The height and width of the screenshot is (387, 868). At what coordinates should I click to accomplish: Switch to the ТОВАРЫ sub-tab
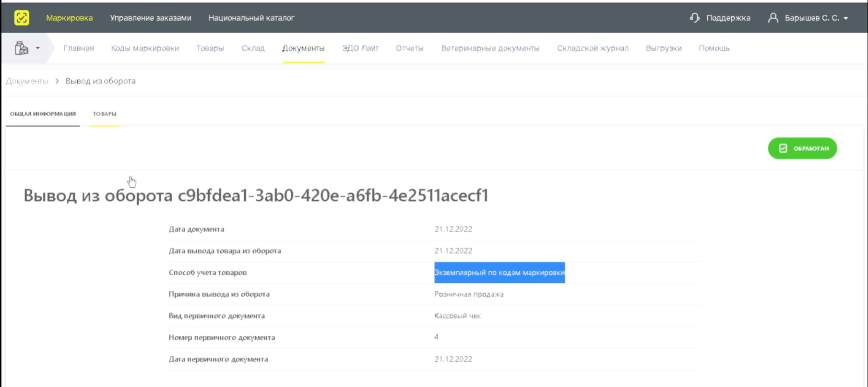click(x=105, y=114)
